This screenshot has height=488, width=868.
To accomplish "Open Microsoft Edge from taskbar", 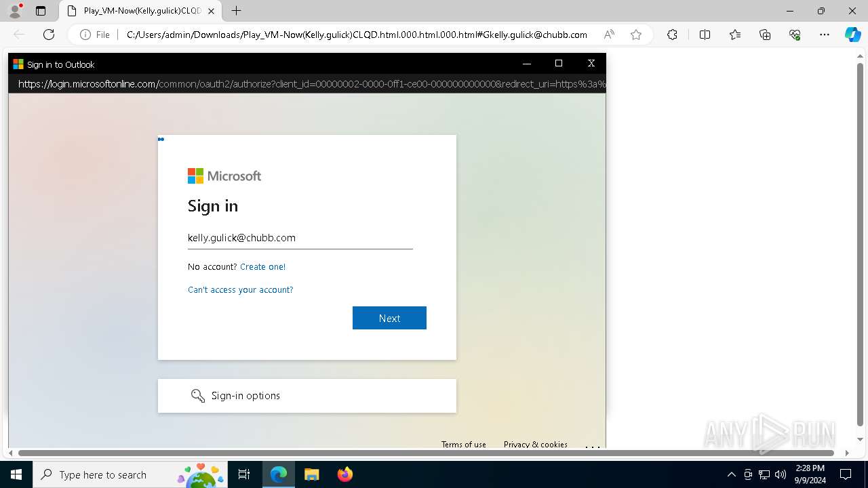I will click(279, 474).
